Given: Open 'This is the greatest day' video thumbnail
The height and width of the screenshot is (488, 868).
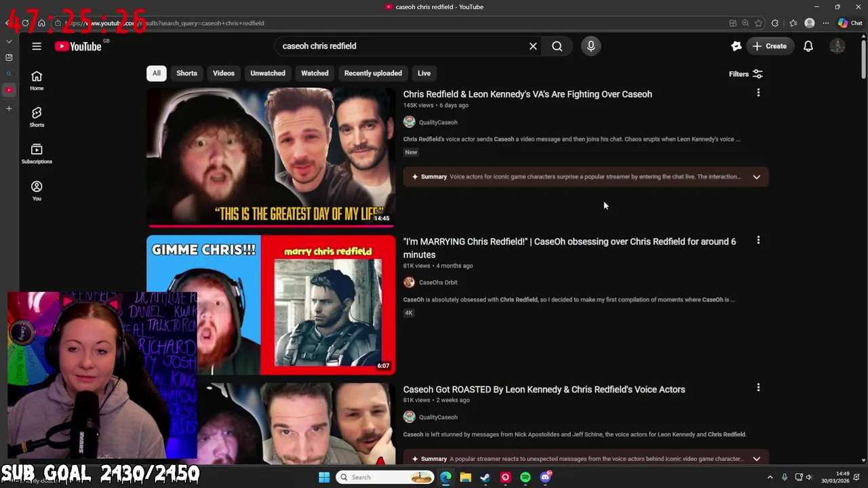Looking at the screenshot, I should 271,157.
